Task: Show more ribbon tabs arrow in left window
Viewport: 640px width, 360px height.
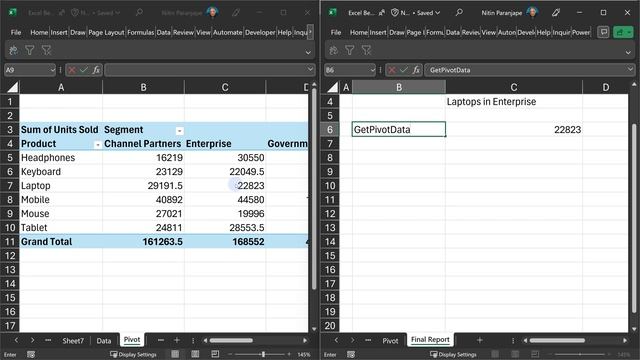Action: coord(310,32)
